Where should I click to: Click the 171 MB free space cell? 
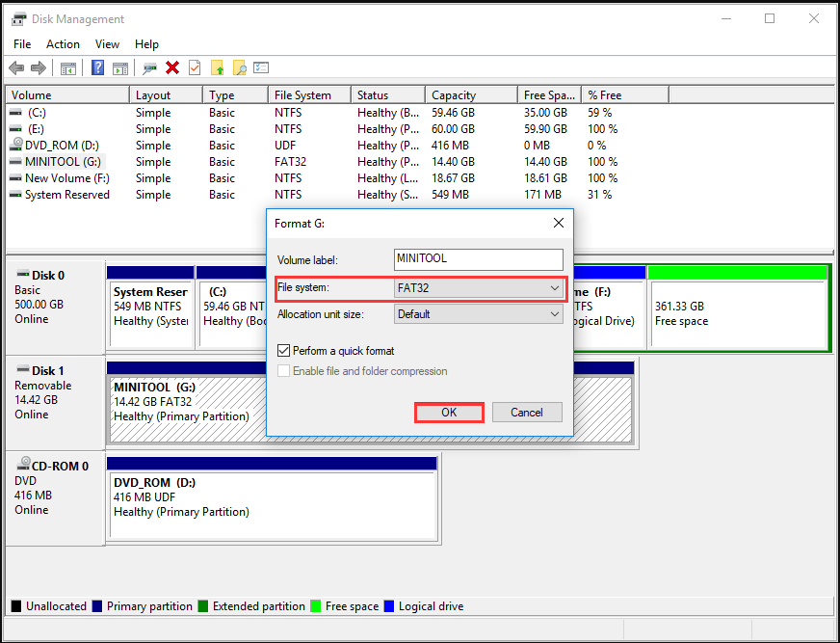pos(542,195)
